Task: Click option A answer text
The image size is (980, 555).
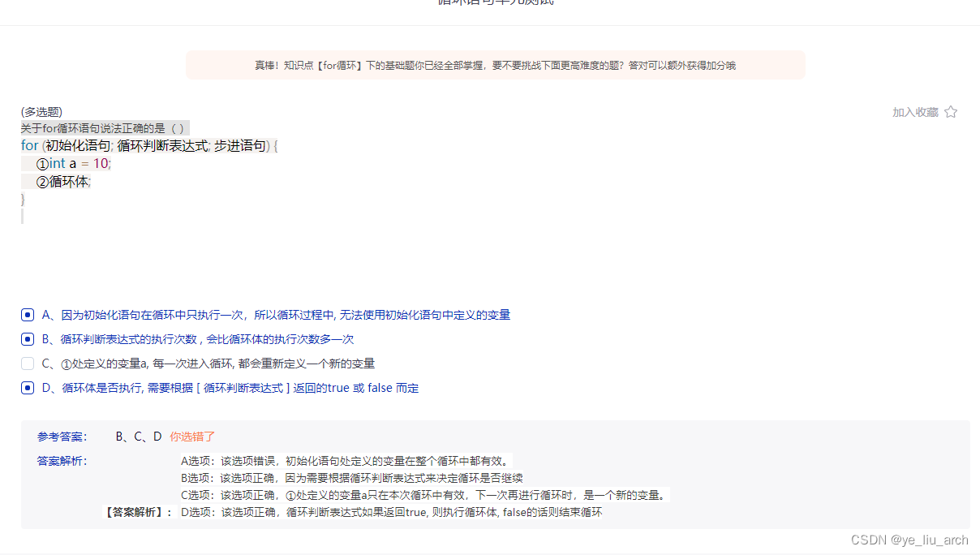Action: tap(277, 315)
